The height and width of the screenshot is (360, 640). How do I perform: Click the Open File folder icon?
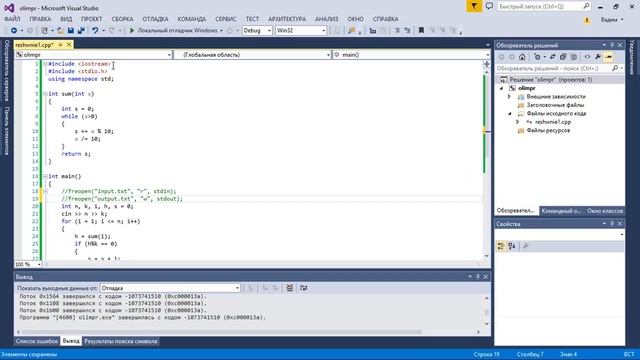pos(60,31)
